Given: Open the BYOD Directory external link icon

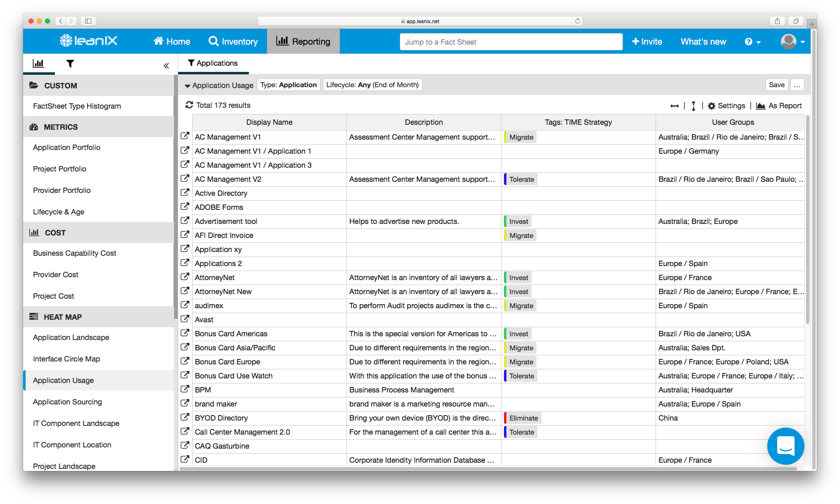Looking at the screenshot, I should click(185, 417).
